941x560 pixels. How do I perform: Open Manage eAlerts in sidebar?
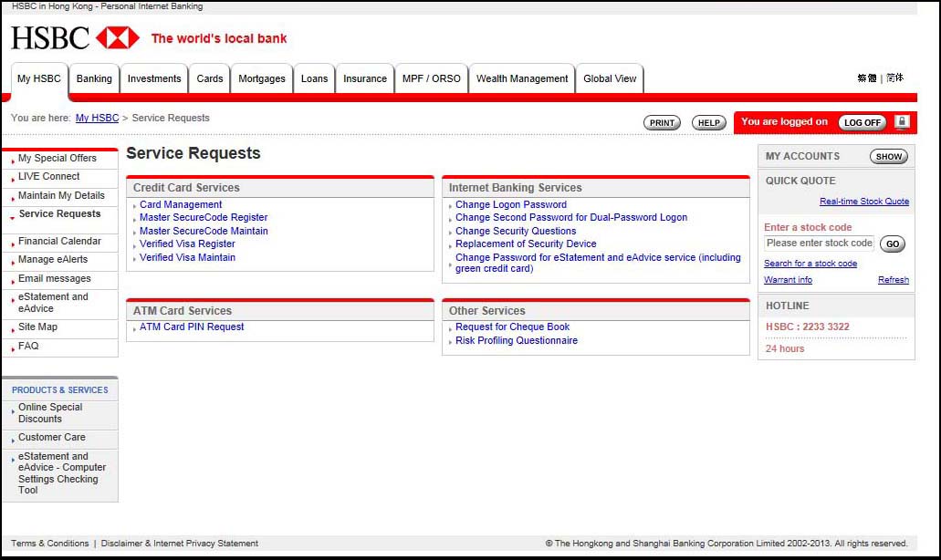pos(53,260)
